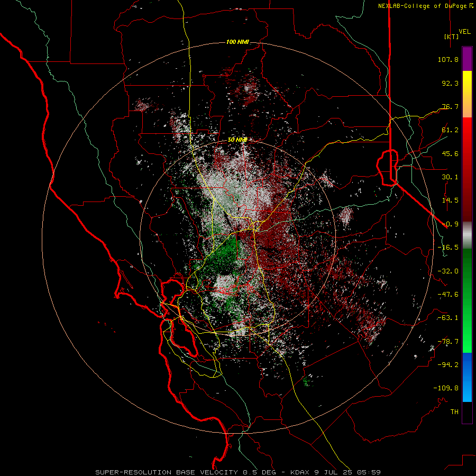The image size is (476, 476).
Task: Select the -78.7 legend value
Action: pyautogui.click(x=448, y=342)
